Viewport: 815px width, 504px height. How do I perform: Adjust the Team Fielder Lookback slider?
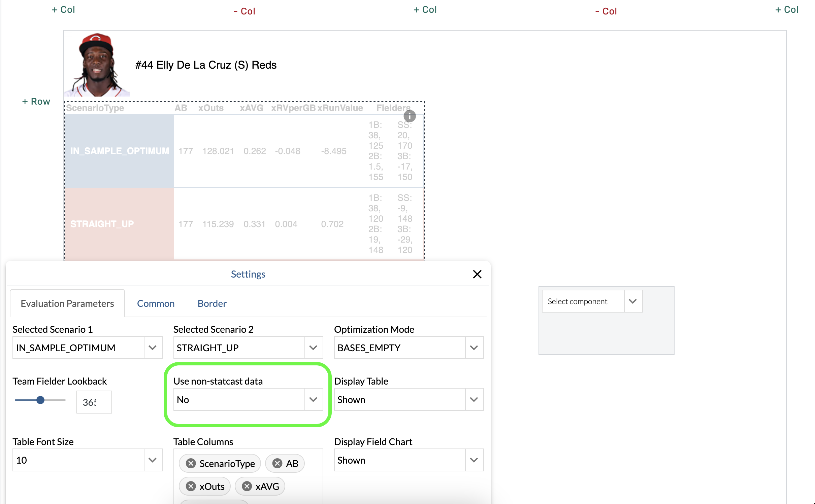(x=40, y=400)
